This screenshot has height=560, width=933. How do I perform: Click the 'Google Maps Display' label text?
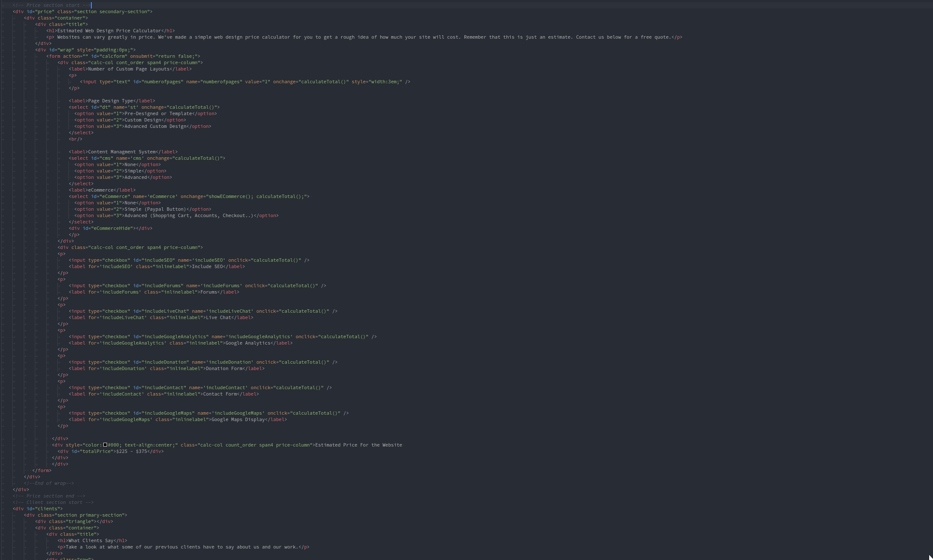(x=238, y=419)
